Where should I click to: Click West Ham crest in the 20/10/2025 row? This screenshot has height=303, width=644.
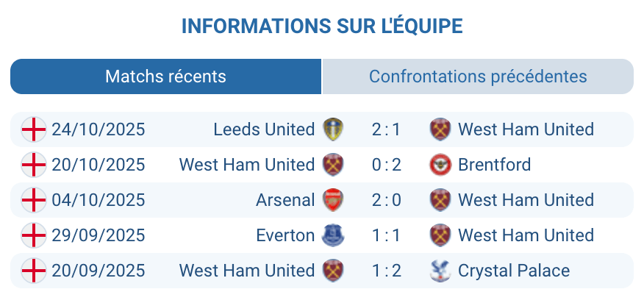(x=334, y=165)
